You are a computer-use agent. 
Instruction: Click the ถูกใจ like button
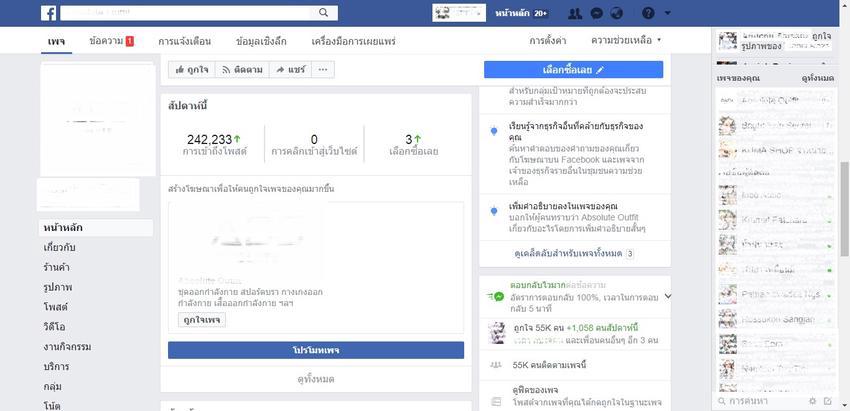pos(192,69)
